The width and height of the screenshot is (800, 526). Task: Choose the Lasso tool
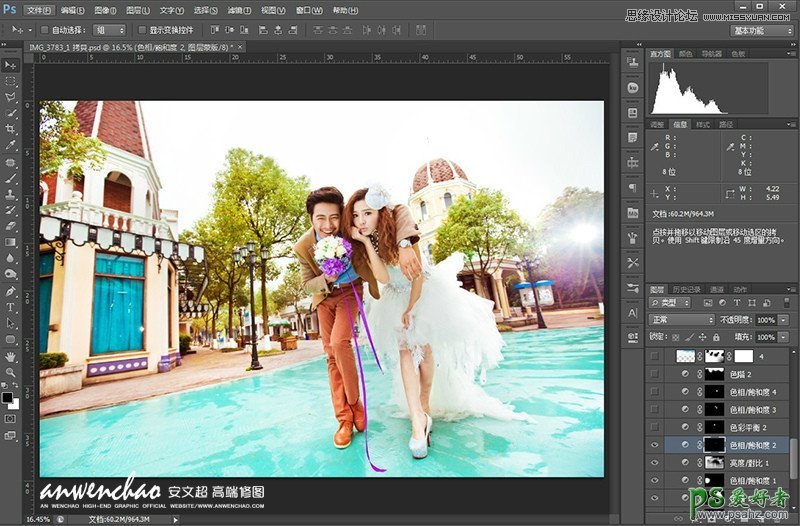[11, 97]
